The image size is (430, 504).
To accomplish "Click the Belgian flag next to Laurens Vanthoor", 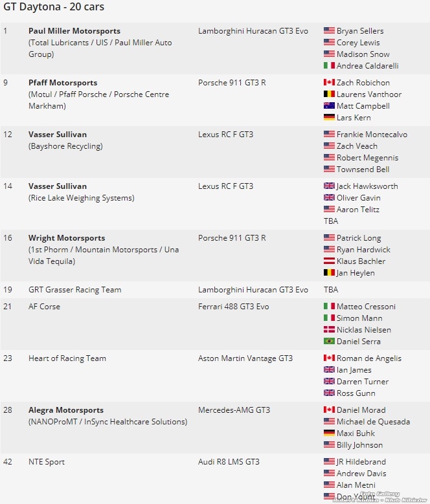I will click(329, 94).
